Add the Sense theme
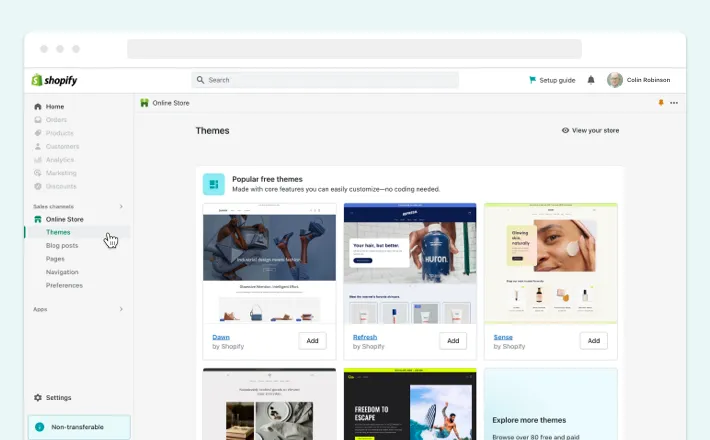 point(594,341)
